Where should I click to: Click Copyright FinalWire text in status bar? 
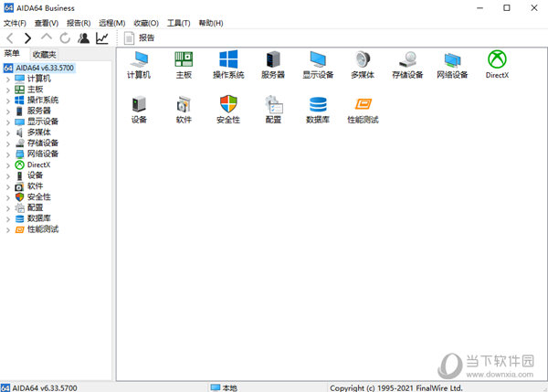[x=396, y=387]
